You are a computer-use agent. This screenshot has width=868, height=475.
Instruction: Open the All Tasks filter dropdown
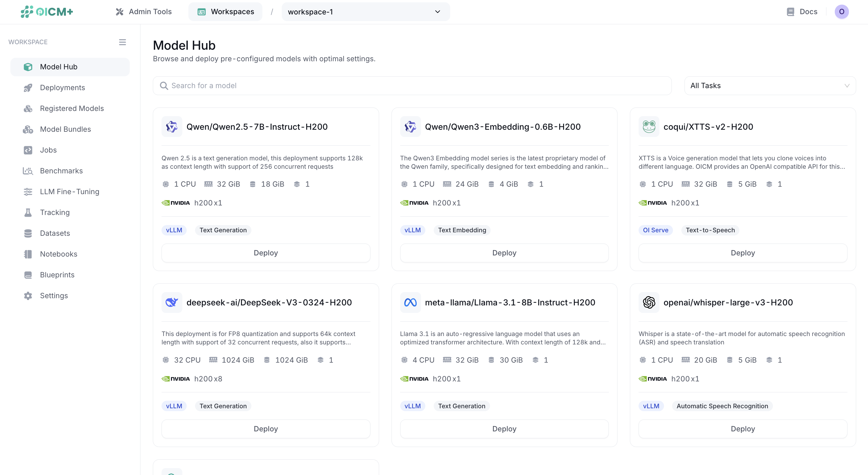pyautogui.click(x=769, y=86)
